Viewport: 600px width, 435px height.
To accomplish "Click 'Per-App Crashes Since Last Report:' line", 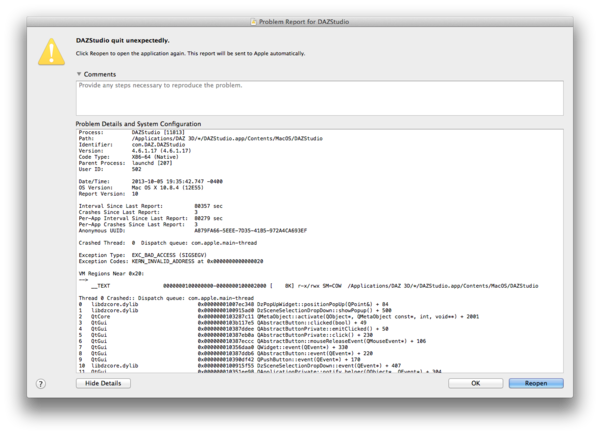I will point(138,224).
